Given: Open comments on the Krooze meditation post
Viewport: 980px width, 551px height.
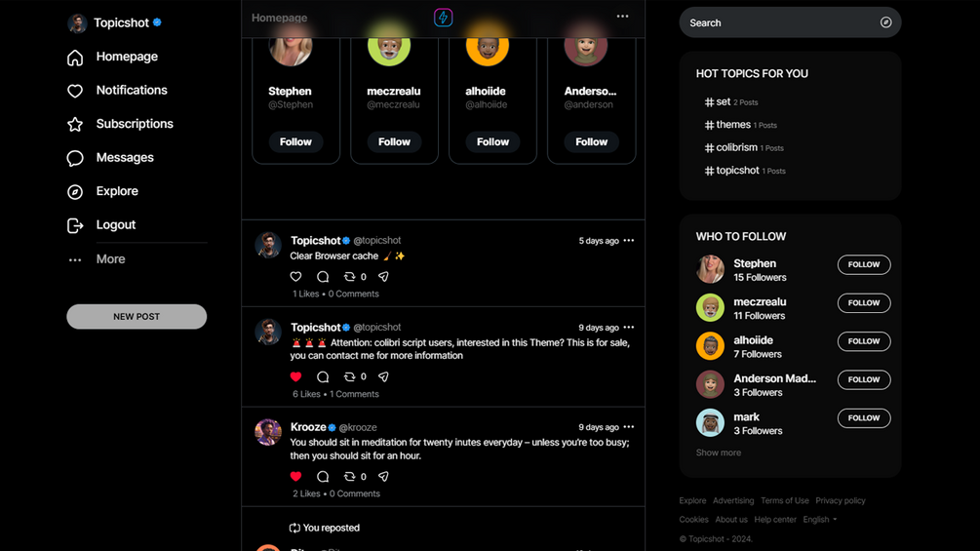Looking at the screenshot, I should [323, 477].
